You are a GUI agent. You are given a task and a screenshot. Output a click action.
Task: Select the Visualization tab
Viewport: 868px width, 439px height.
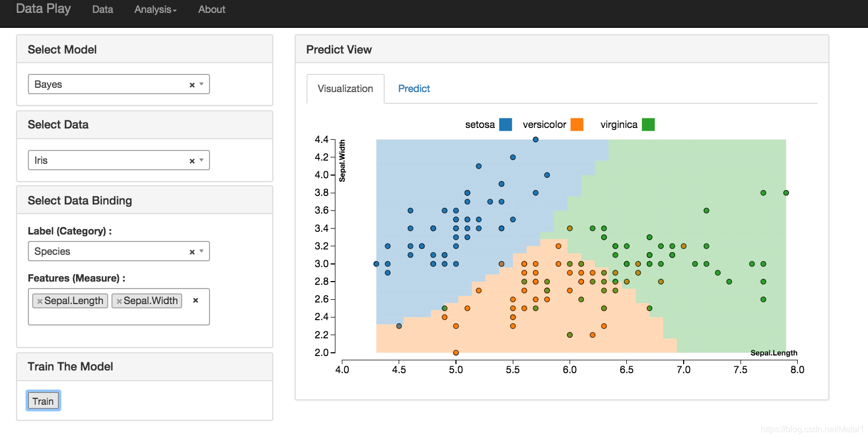pyautogui.click(x=345, y=89)
